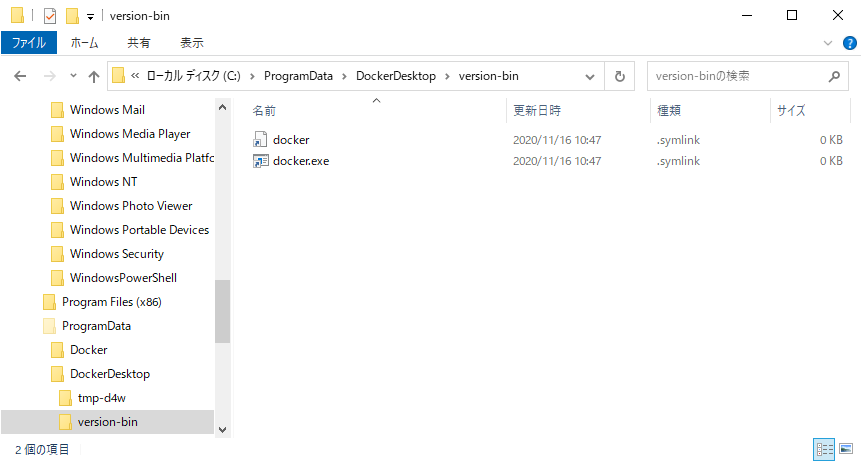The image size is (862, 462).
Task: Click docker.exe's .symlink type cell
Action: pyautogui.click(x=678, y=161)
